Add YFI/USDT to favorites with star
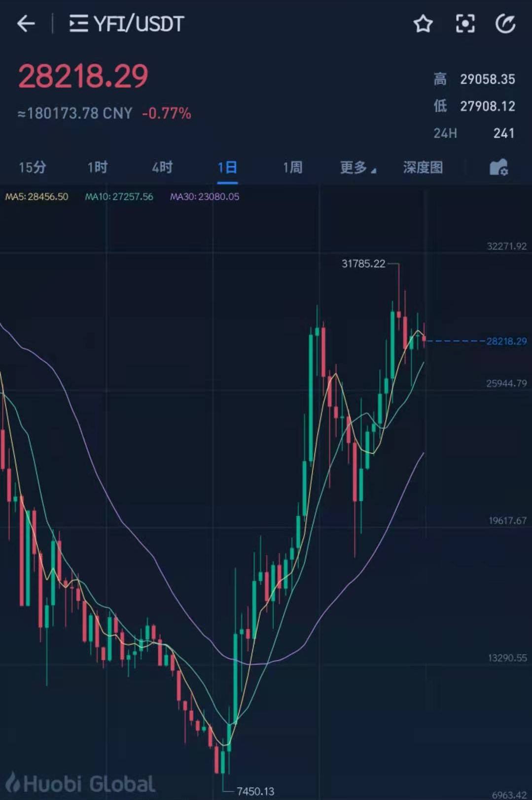Screen dimensions: 532x800 point(423,23)
